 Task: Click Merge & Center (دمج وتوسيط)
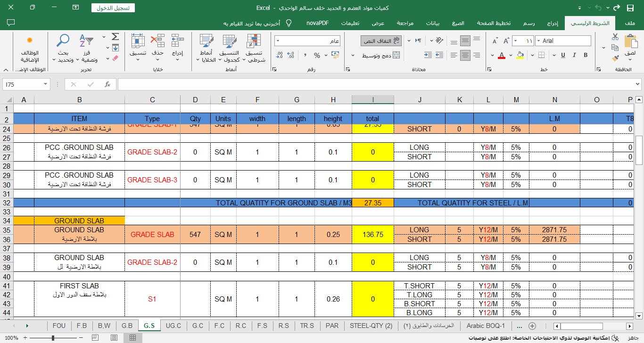tap(381, 56)
